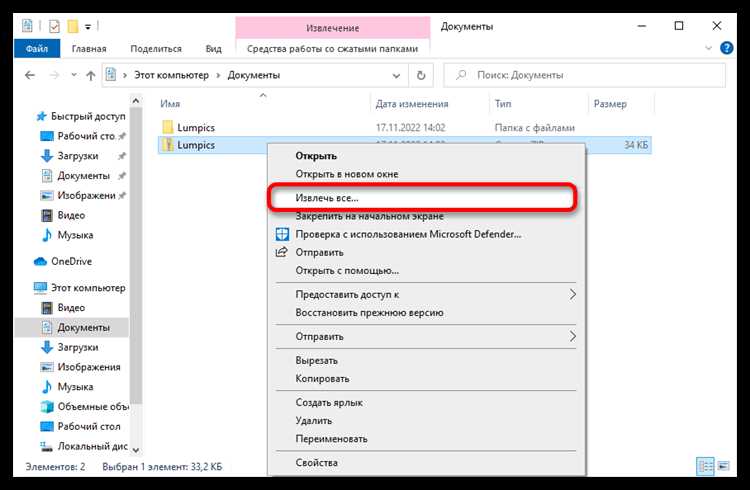Viewport: 750px width, 490px height.
Task: Choose Восстановить прежнюю версию
Action: point(369,312)
